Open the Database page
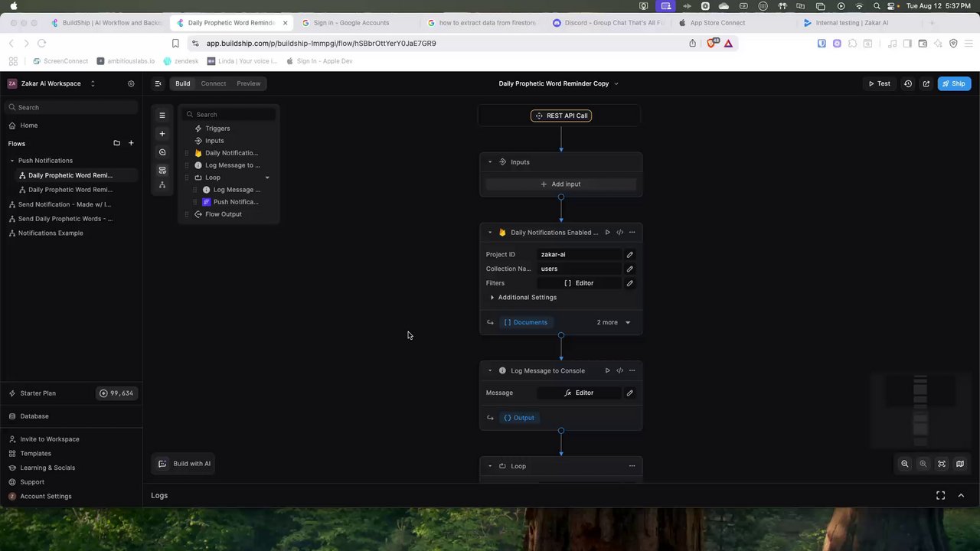The height and width of the screenshot is (551, 980). [x=34, y=416]
